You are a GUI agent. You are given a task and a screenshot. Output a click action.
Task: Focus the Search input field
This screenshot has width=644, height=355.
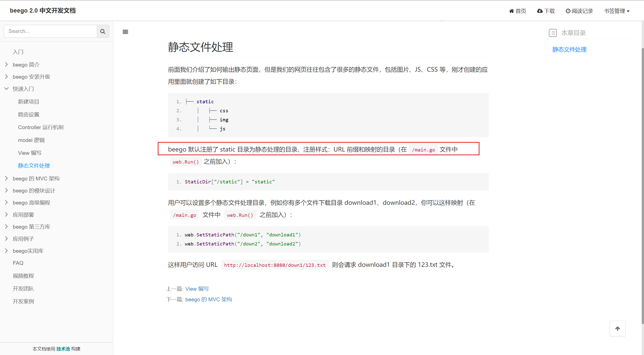click(50, 31)
